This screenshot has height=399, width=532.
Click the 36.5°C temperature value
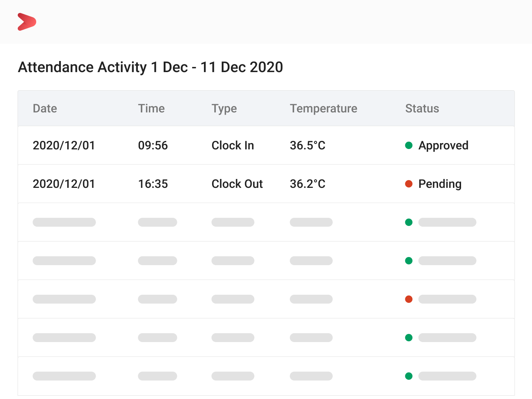pyautogui.click(x=307, y=145)
